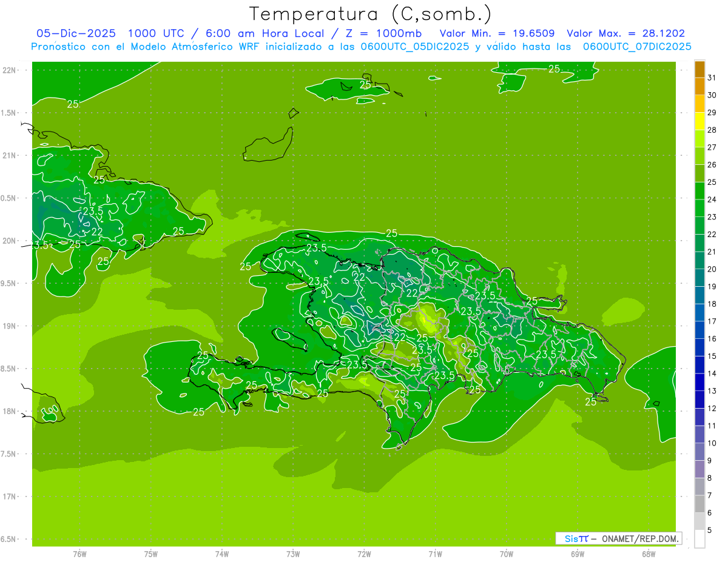Screen dimensions: 728x562
Task: Click 'Valor Min. = 19.6509' readout
Action: (x=497, y=33)
